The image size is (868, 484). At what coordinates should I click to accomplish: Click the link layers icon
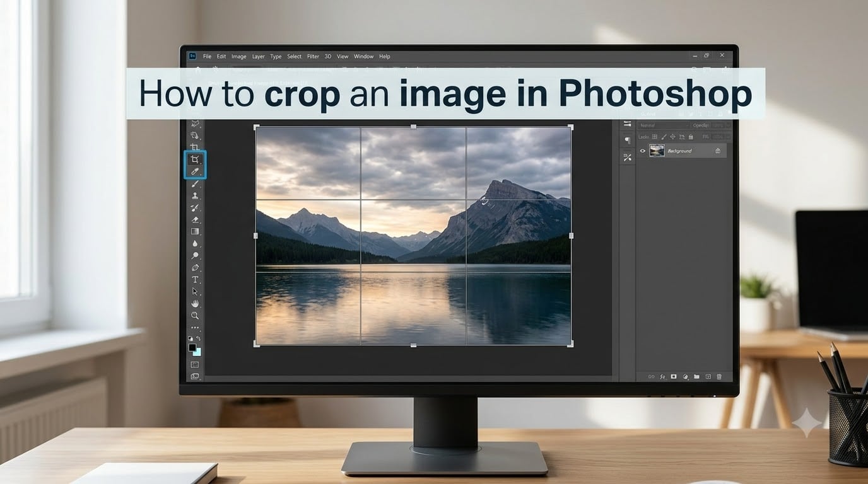[652, 376]
